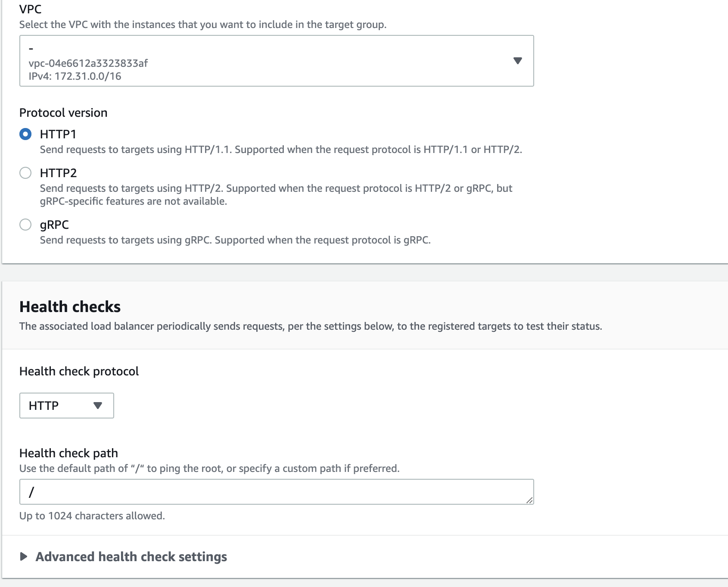Select the HTTP1 radio button
728x587 pixels.
(x=25, y=134)
